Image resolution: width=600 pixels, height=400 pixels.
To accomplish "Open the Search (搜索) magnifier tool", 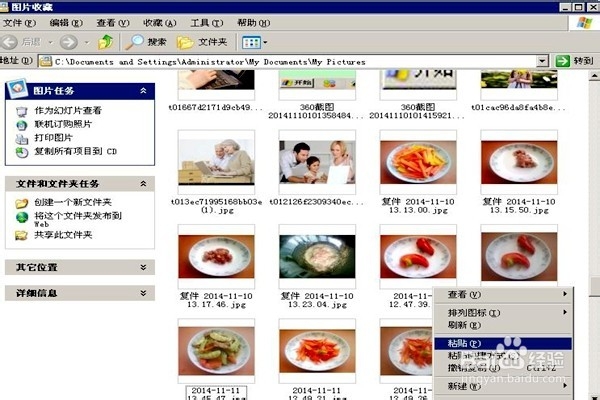I will click(x=145, y=42).
